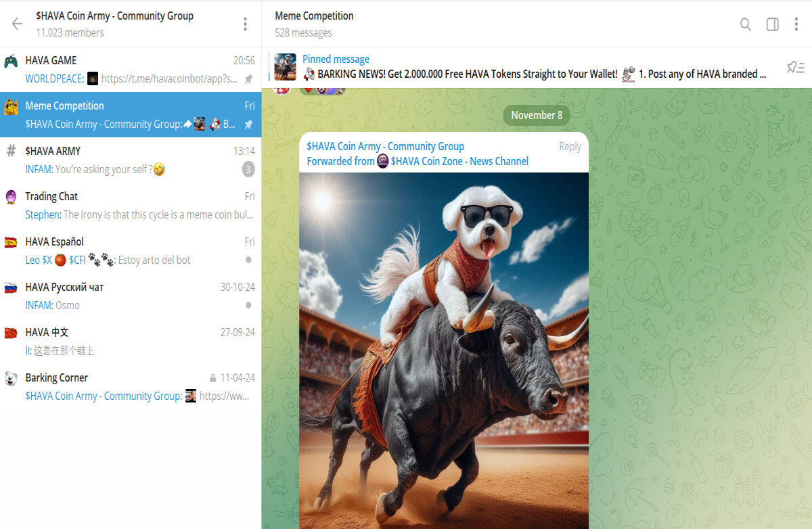
Task: Toggle the right sidebar panel icon
Action: pos(772,24)
